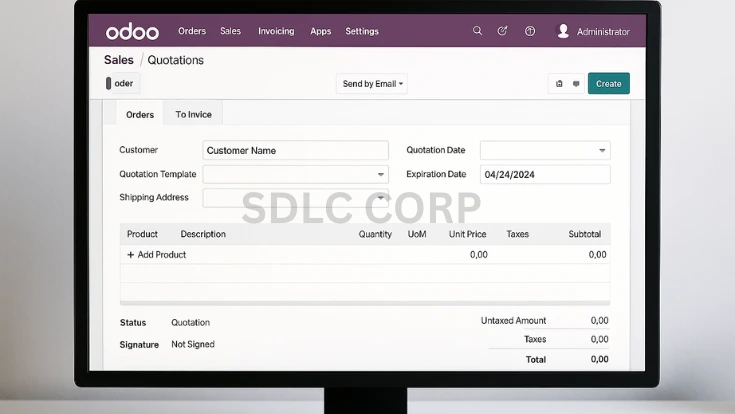Viewport: 735px width, 414px height.
Task: Click the Description column header
Action: (x=203, y=234)
